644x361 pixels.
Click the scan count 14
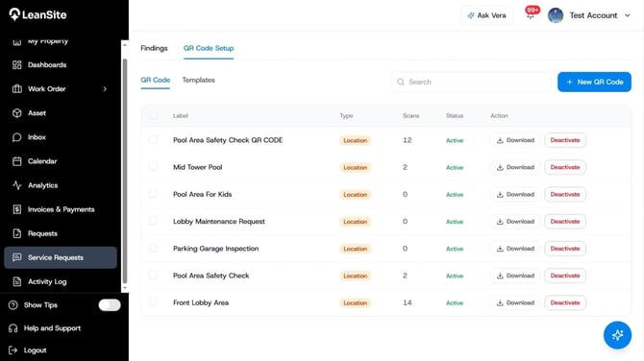[407, 302]
